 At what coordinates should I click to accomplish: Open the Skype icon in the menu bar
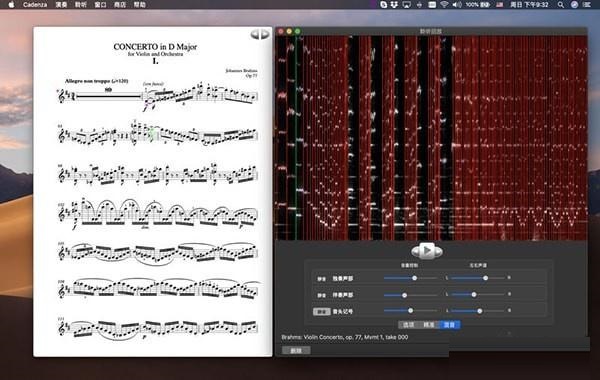(383, 5)
